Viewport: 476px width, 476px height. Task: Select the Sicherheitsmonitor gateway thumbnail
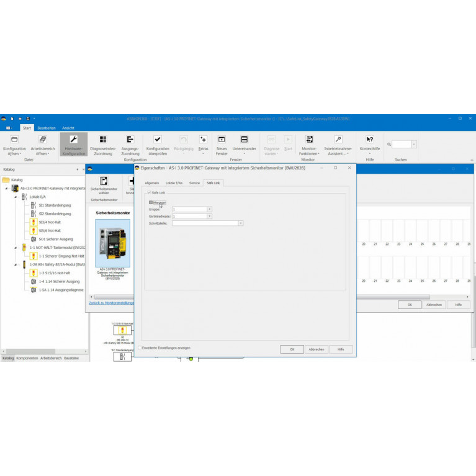tap(112, 243)
